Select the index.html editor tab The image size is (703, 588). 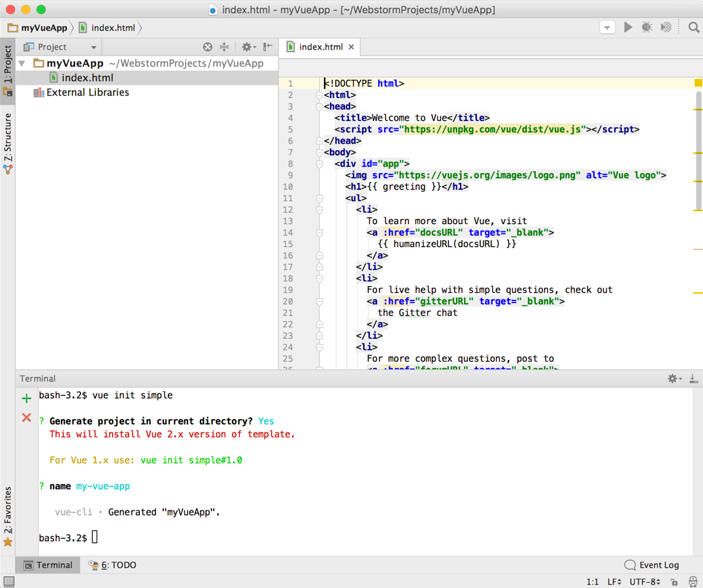[x=320, y=47]
